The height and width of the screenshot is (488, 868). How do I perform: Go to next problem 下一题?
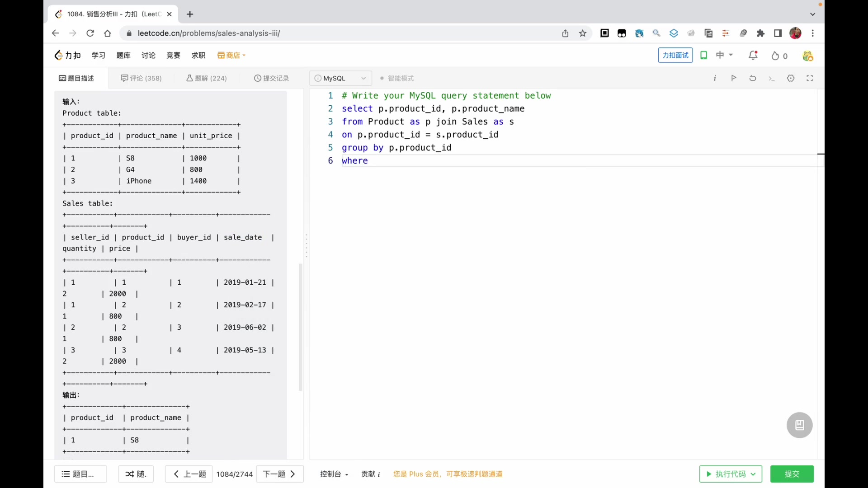tap(279, 474)
